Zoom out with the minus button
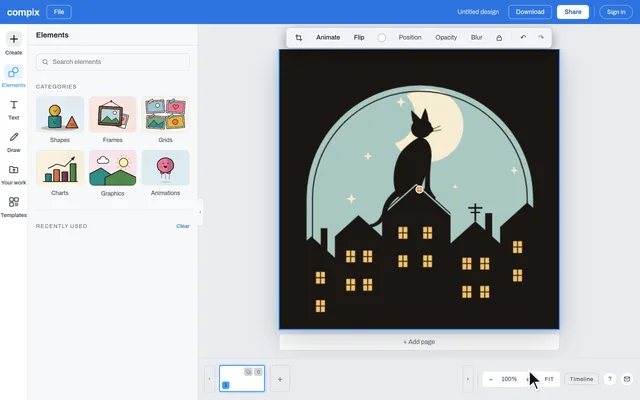The image size is (640, 400). [x=491, y=379]
